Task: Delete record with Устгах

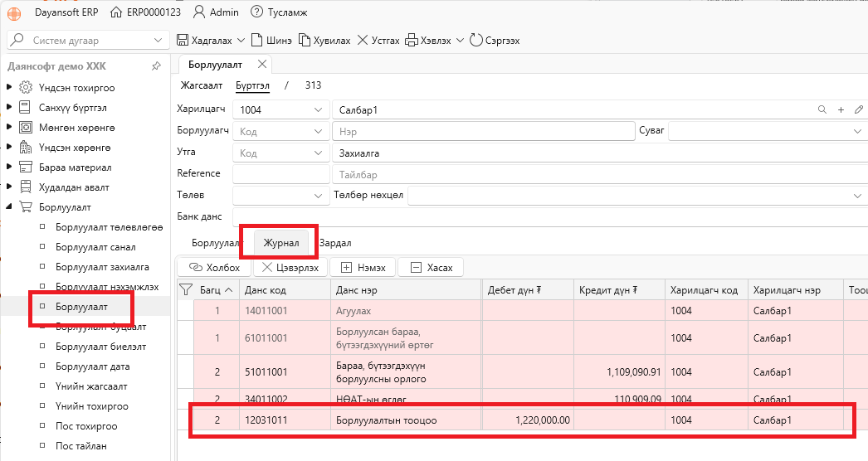Action: (378, 41)
